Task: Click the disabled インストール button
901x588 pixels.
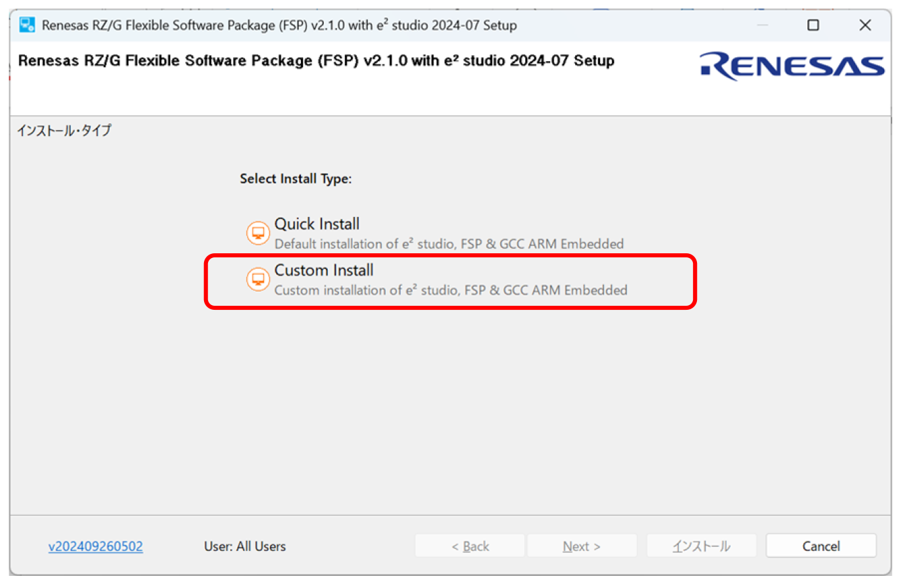Action: tap(702, 546)
